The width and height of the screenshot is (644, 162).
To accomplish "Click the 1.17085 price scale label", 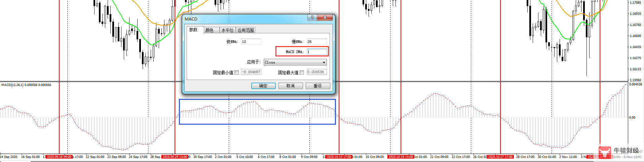I will click(x=635, y=3).
